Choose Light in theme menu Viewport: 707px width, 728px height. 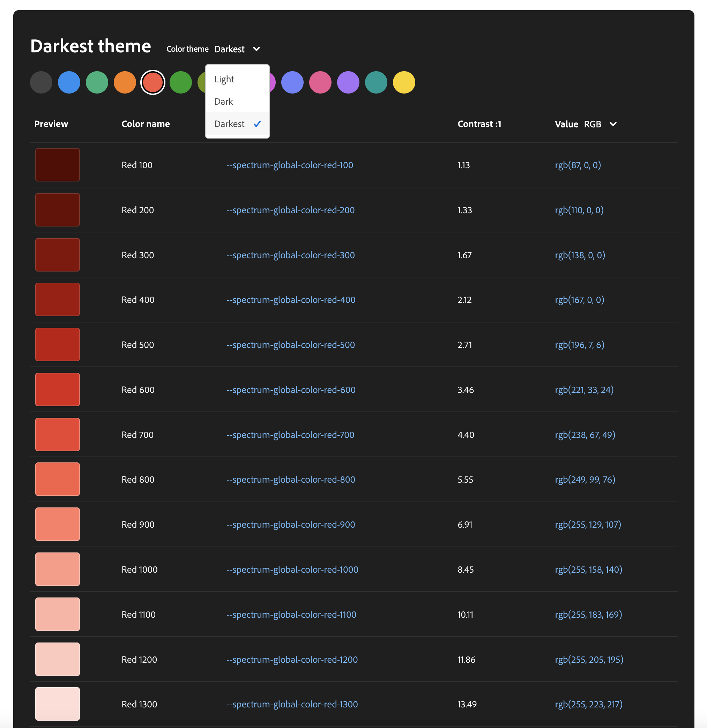tap(237, 79)
